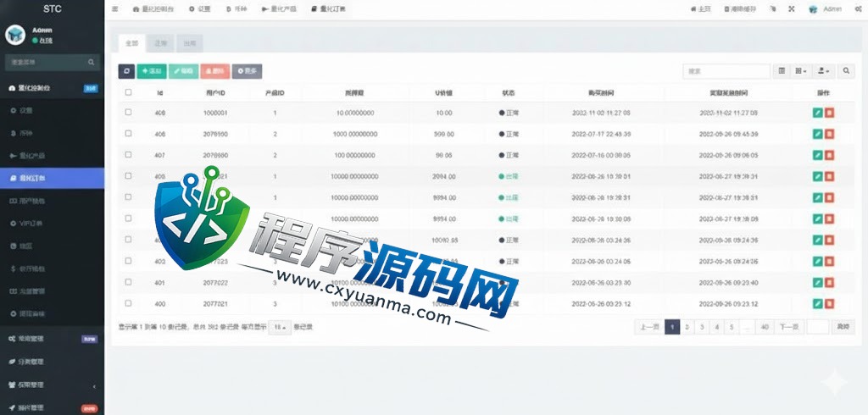Open the gray More (更多) dropdown button
The width and height of the screenshot is (868, 415).
(x=247, y=71)
